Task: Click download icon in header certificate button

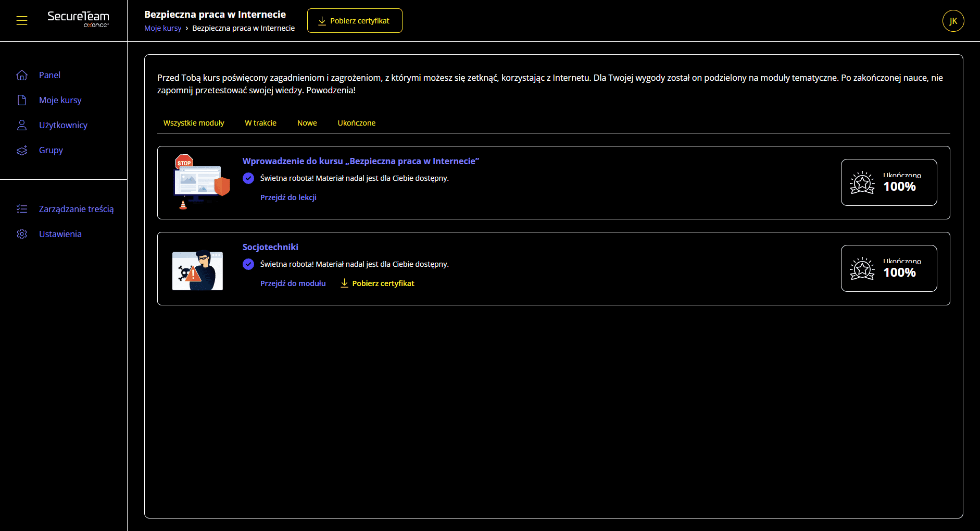Action: (322, 21)
